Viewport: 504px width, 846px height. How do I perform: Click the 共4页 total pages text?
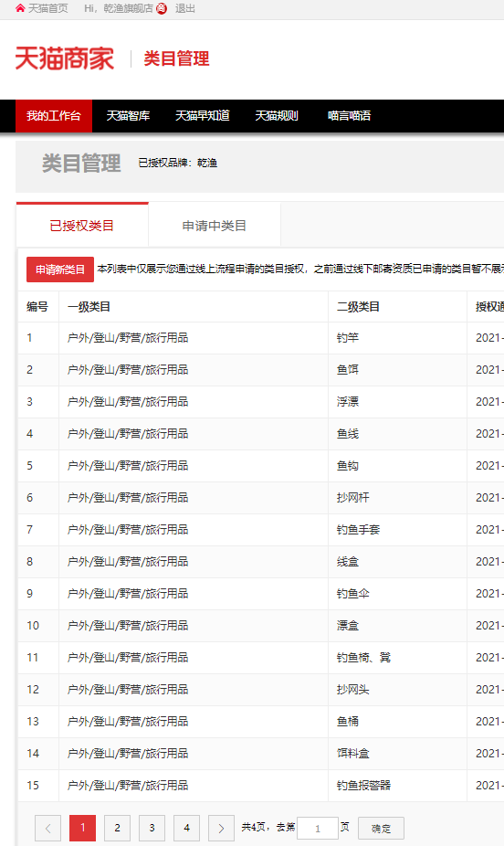[x=253, y=827]
